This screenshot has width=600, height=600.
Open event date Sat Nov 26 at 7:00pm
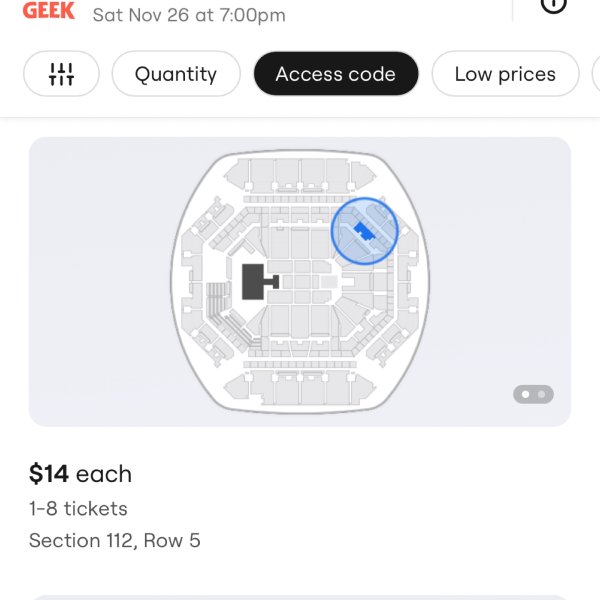[189, 15]
